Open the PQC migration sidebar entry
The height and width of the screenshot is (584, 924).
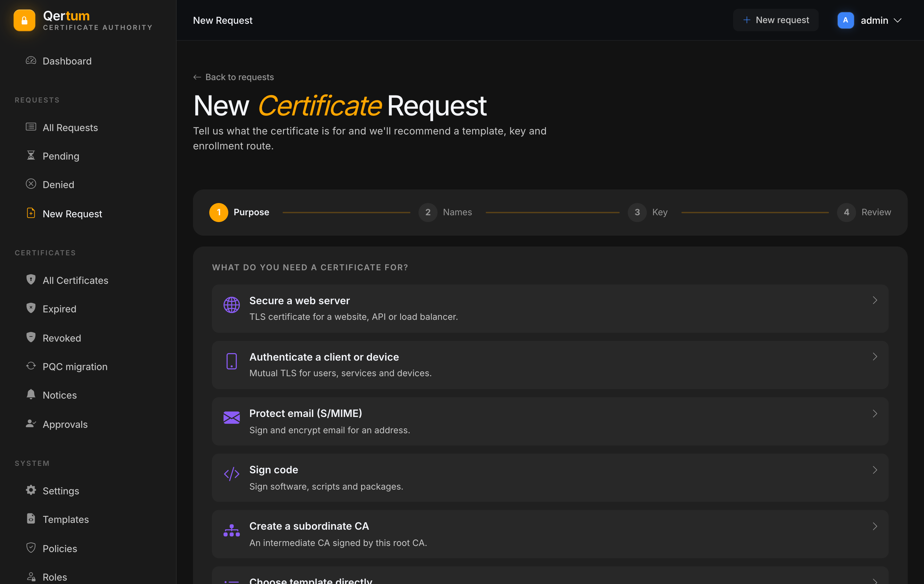coord(75,367)
